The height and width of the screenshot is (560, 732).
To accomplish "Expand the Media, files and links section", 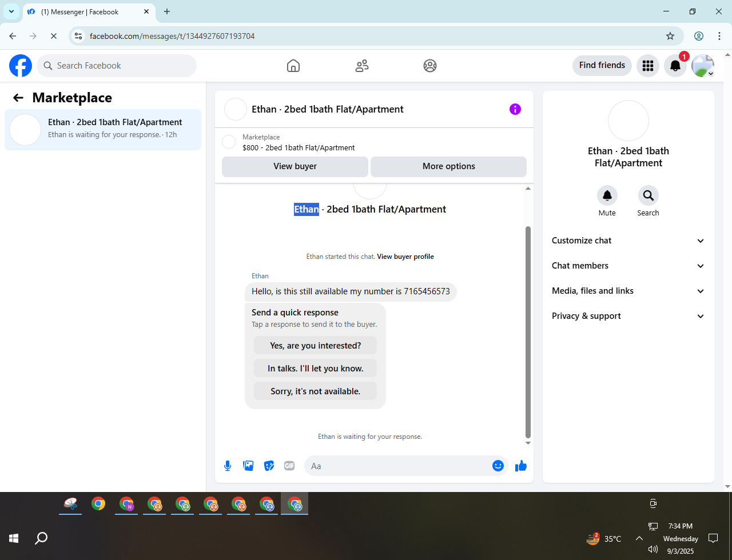I will [x=628, y=291].
